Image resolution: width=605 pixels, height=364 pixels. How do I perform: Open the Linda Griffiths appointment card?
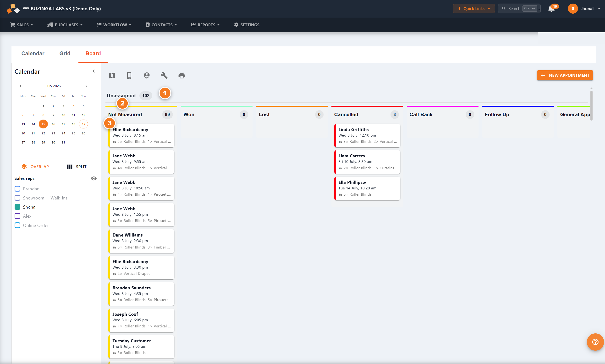(x=367, y=136)
